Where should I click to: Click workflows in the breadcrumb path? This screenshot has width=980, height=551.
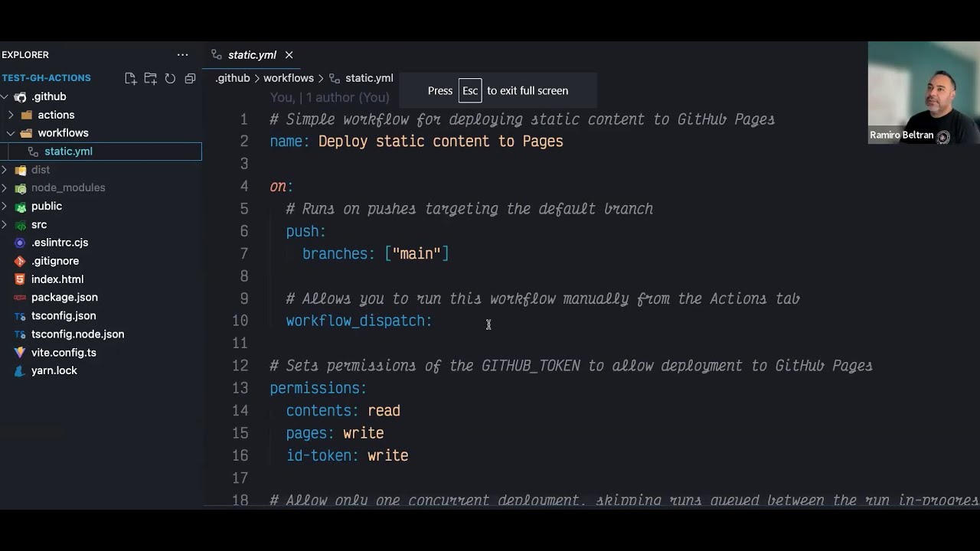point(288,78)
